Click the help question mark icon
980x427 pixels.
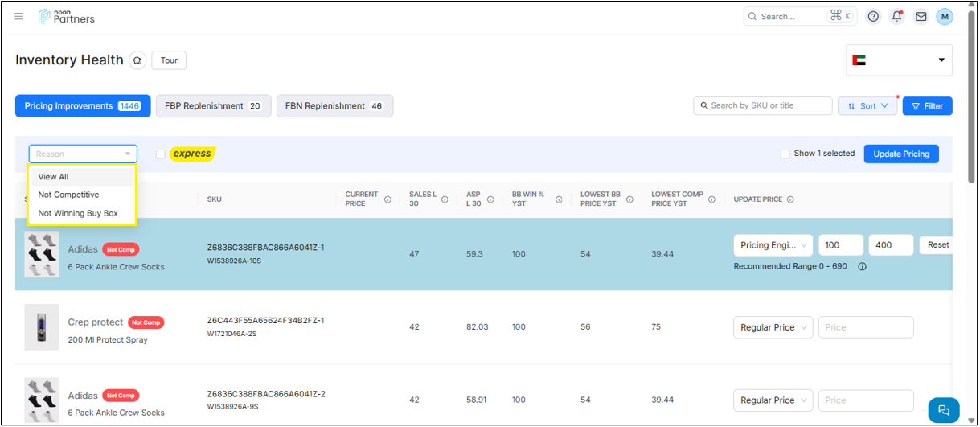click(x=873, y=16)
